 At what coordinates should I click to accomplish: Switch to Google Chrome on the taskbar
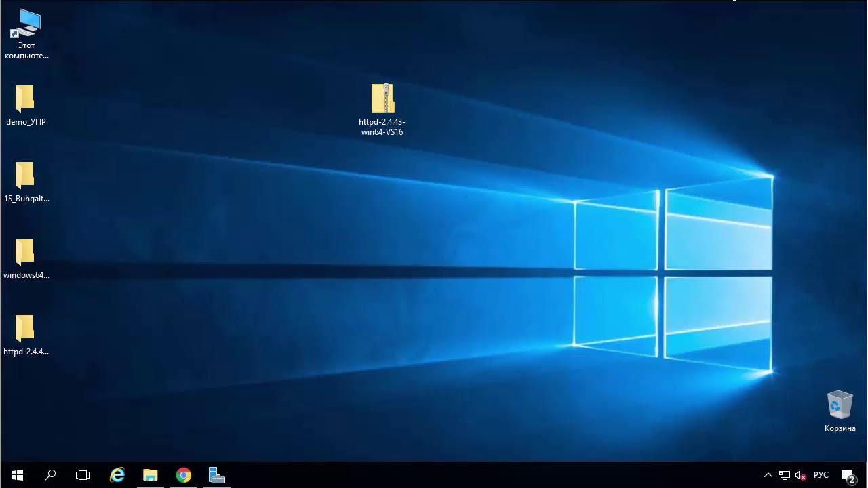point(183,475)
